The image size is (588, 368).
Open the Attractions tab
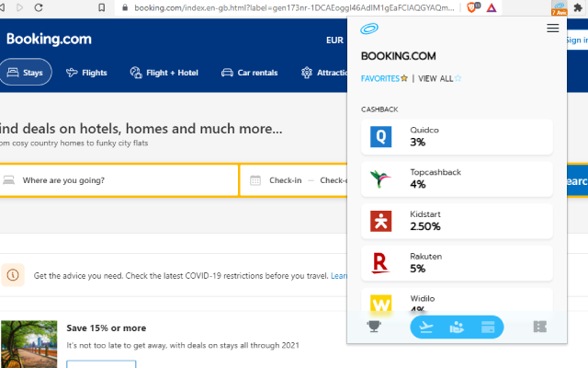(x=324, y=73)
